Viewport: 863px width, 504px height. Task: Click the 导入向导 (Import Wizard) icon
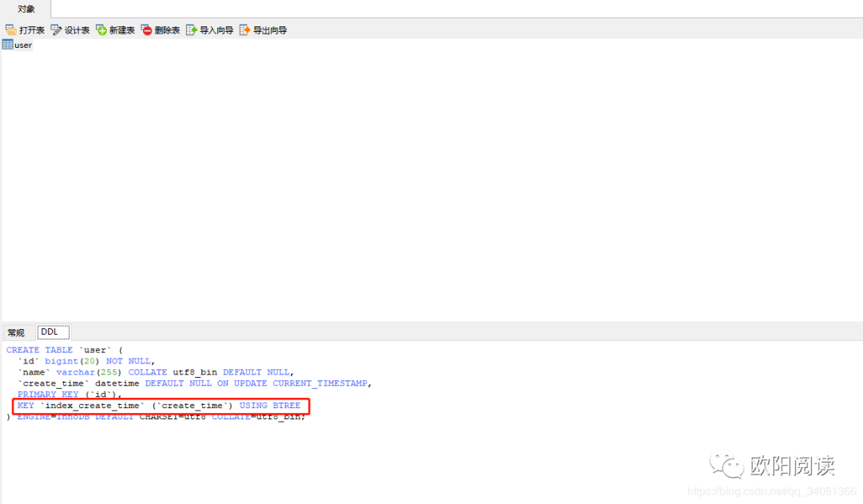click(192, 30)
